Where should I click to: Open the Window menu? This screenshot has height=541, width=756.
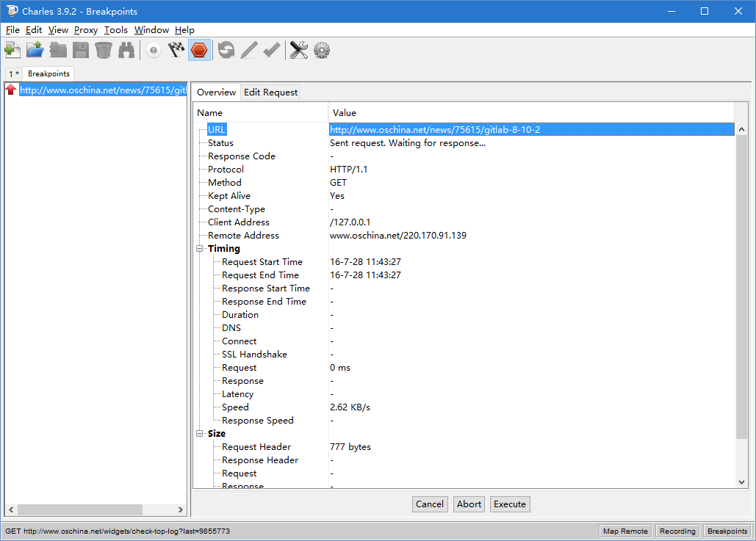click(x=151, y=30)
